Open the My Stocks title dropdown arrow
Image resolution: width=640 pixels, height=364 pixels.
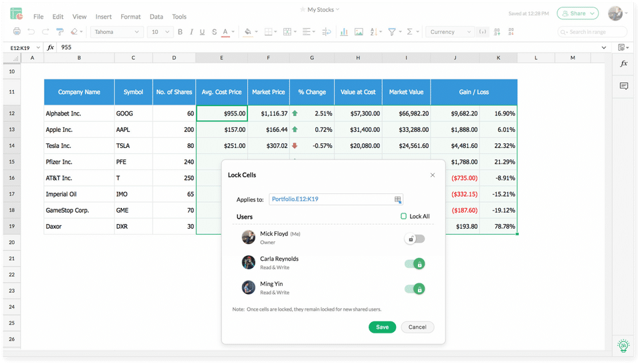(337, 9)
